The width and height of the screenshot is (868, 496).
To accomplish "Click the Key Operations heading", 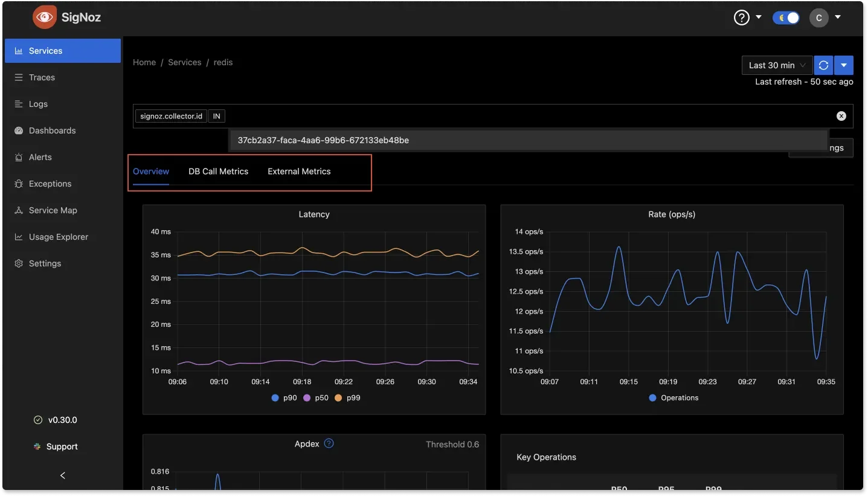I will click(547, 457).
